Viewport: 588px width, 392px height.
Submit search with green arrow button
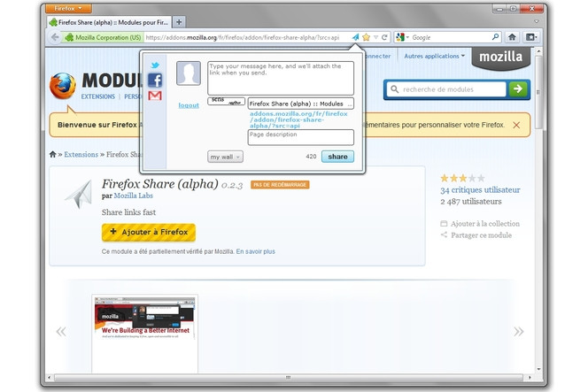(x=517, y=89)
